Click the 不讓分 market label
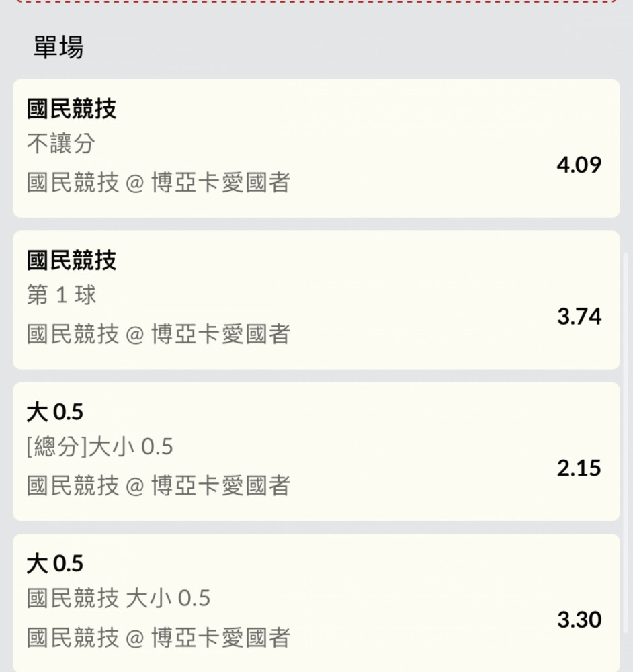This screenshot has width=633, height=672. (61, 143)
